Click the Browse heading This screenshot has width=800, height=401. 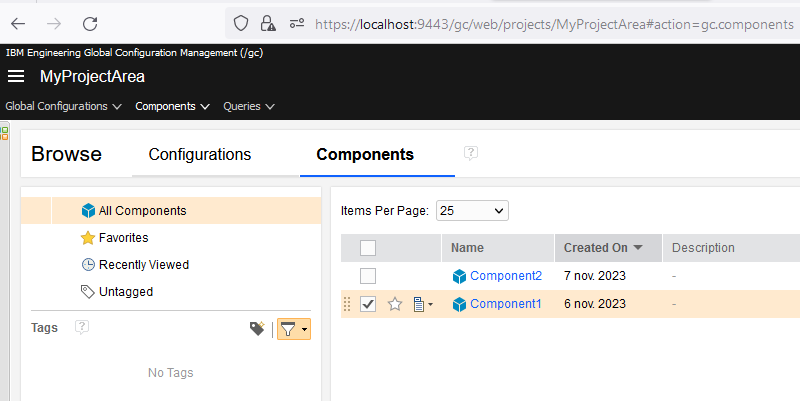(x=66, y=154)
